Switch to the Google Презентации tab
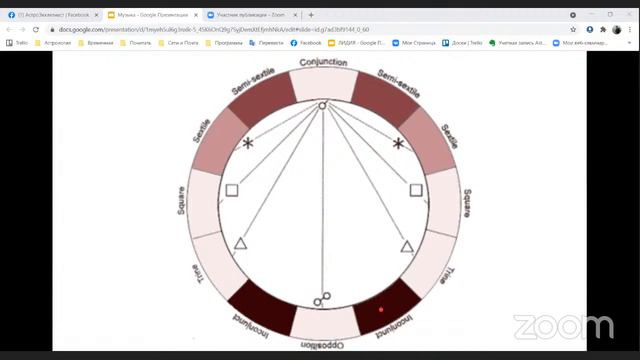 [152, 15]
